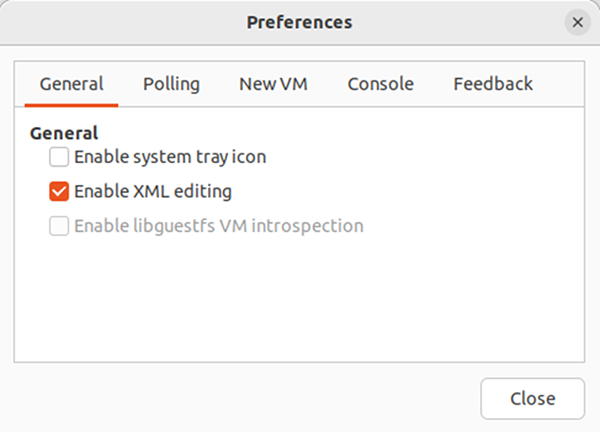Click the orange underline beneath General tab
The width and height of the screenshot is (600, 432).
click(x=72, y=105)
